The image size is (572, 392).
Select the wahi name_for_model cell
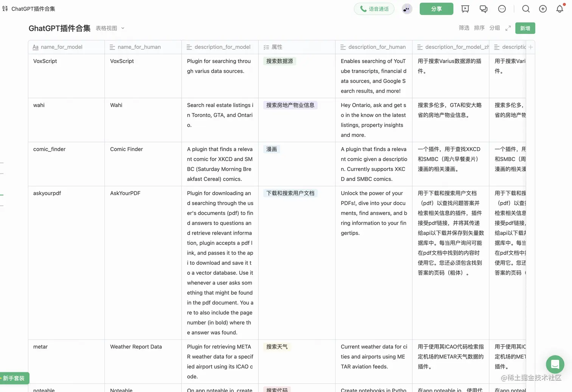pyautogui.click(x=66, y=120)
